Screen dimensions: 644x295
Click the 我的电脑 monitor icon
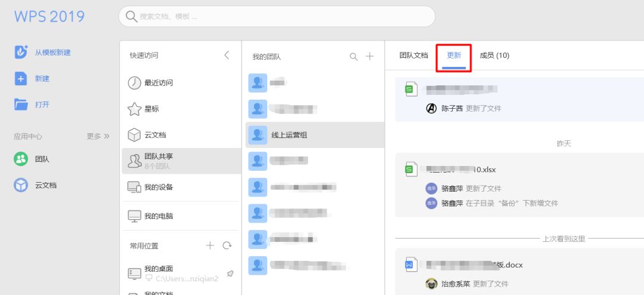click(x=134, y=216)
